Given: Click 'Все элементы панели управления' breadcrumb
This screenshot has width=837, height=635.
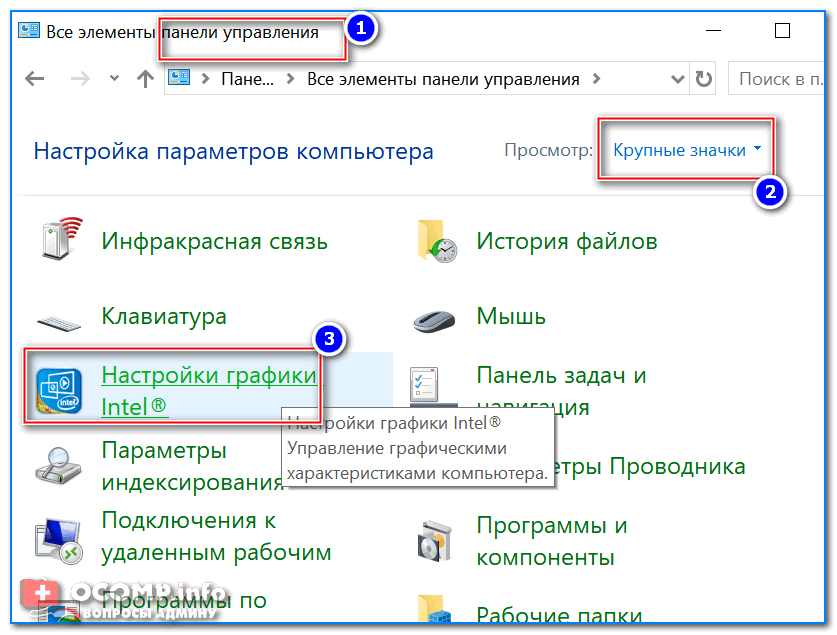Looking at the screenshot, I should point(443,79).
